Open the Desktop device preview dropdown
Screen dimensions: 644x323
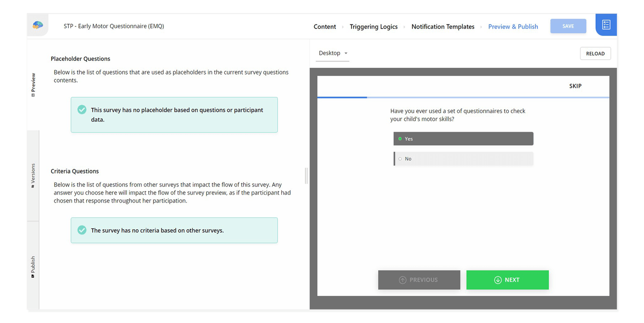tap(332, 53)
